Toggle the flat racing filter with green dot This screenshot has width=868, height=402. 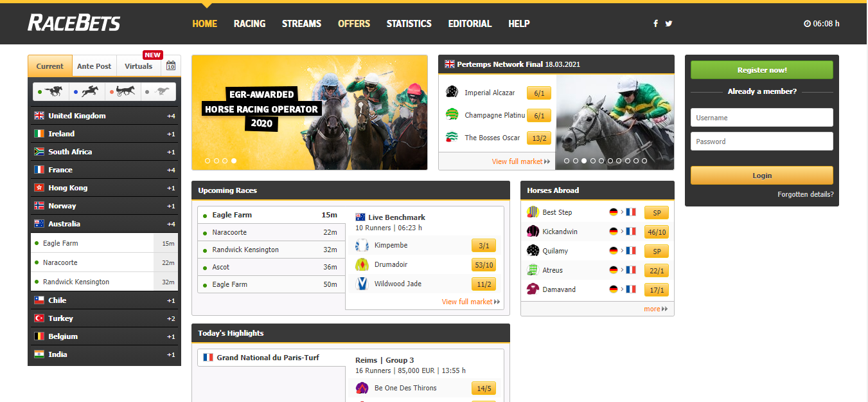tap(51, 92)
